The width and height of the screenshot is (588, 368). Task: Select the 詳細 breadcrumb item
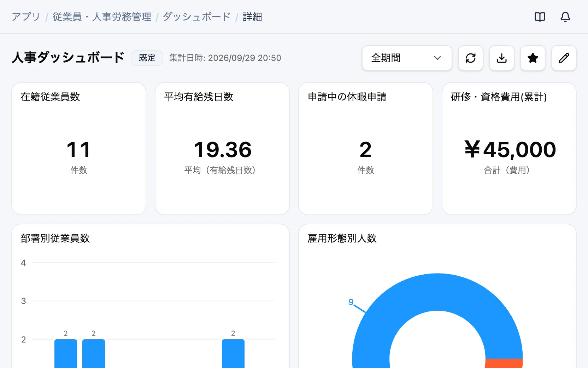[x=252, y=17]
